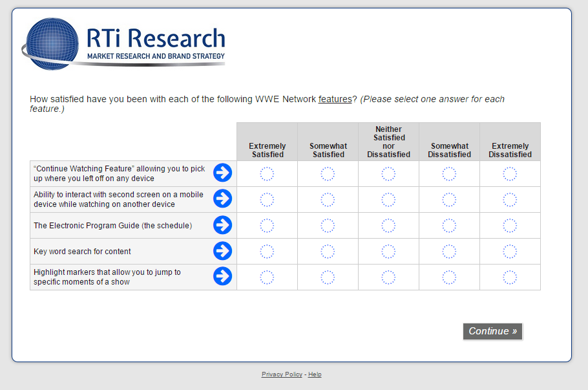Click the Ability to interact with second screen label
Image resolution: width=588 pixels, height=390 pixels.
click(118, 199)
